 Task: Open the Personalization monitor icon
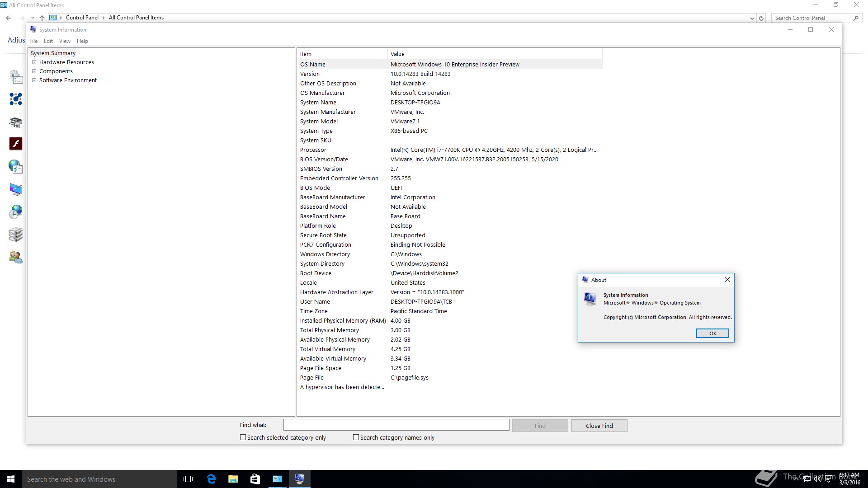click(16, 189)
